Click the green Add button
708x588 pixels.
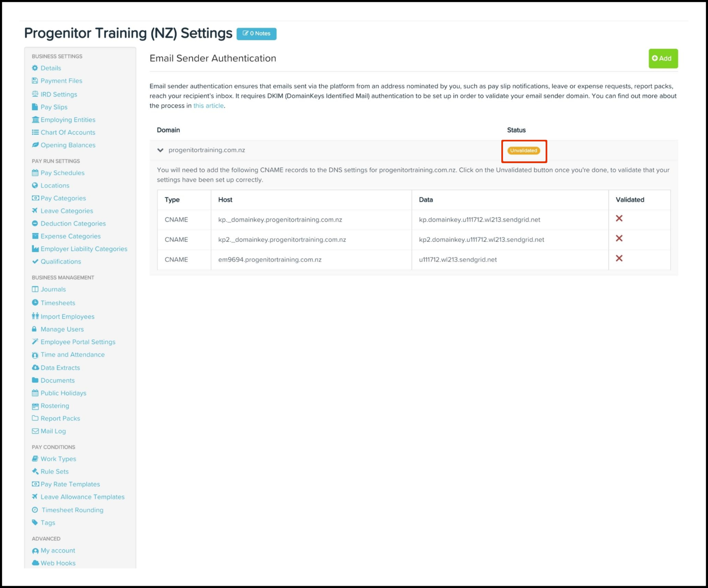663,58
